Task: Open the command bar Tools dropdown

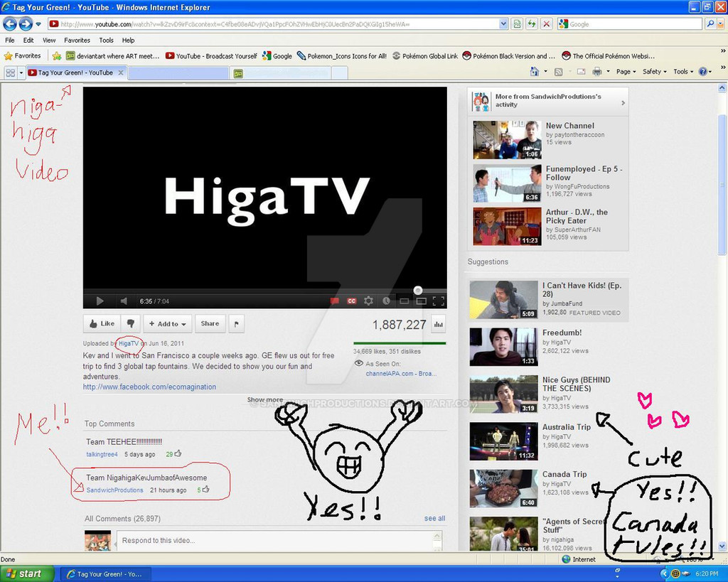Action: 683,72
